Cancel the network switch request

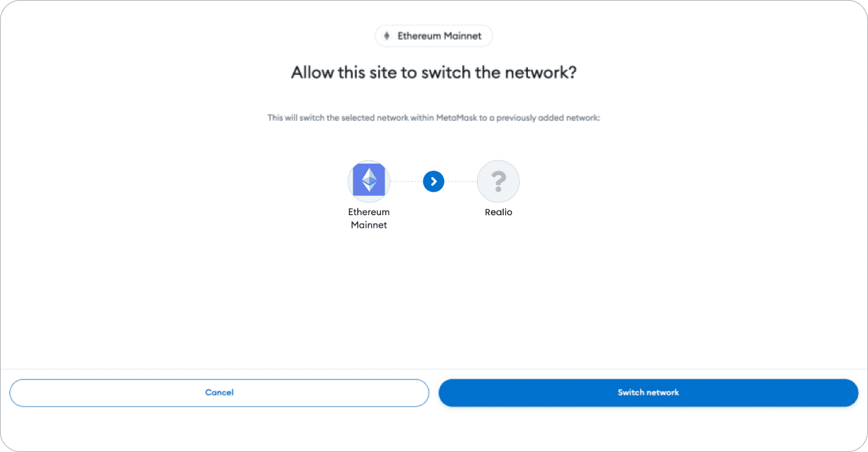219,393
